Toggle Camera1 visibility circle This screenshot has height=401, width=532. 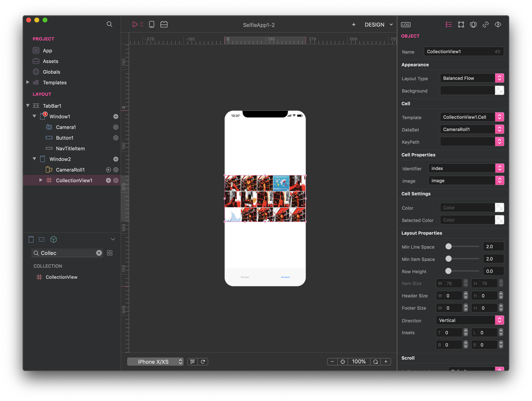[x=116, y=127]
